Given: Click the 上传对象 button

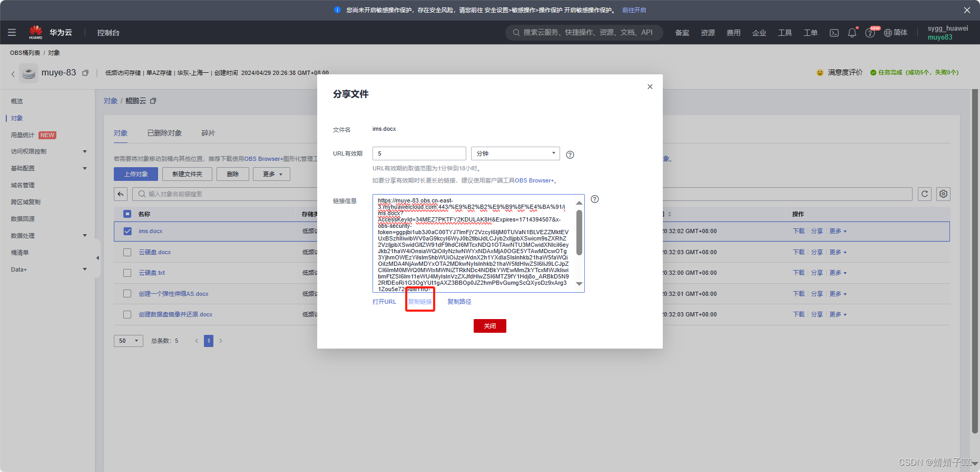Looking at the screenshot, I should coord(136,174).
